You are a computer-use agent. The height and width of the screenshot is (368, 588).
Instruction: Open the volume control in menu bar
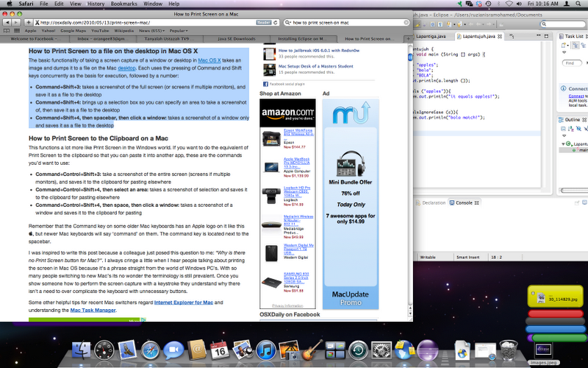[519, 4]
